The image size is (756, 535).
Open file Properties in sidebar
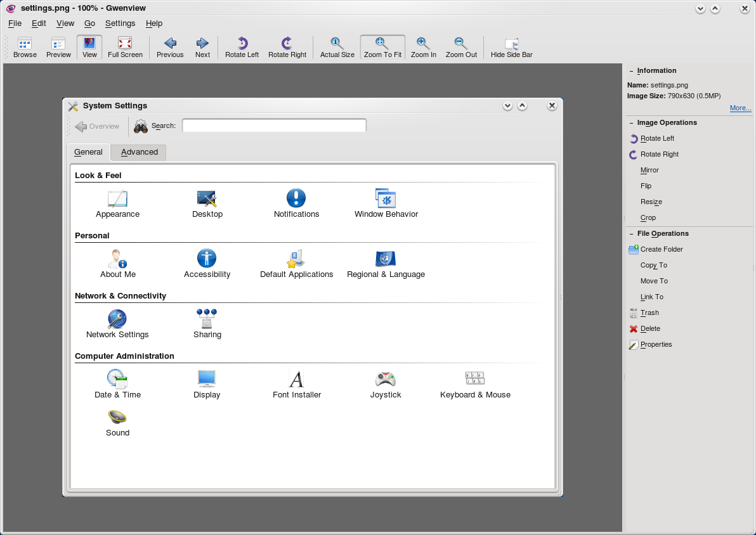click(651, 345)
